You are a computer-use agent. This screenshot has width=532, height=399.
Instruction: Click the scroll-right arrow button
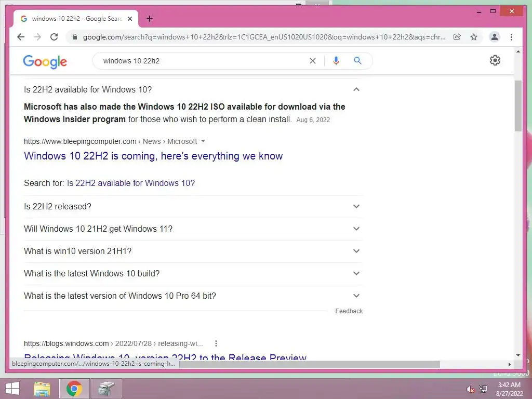(509, 364)
